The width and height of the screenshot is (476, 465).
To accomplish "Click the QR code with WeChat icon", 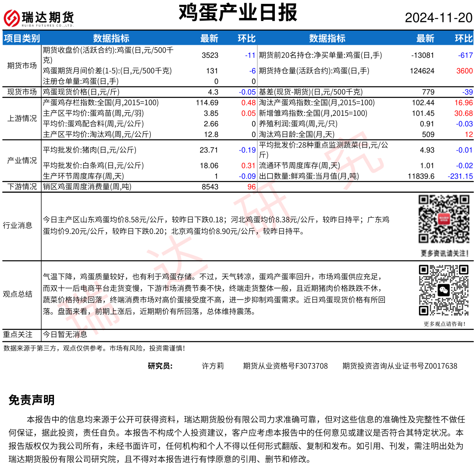I will (444, 290).
